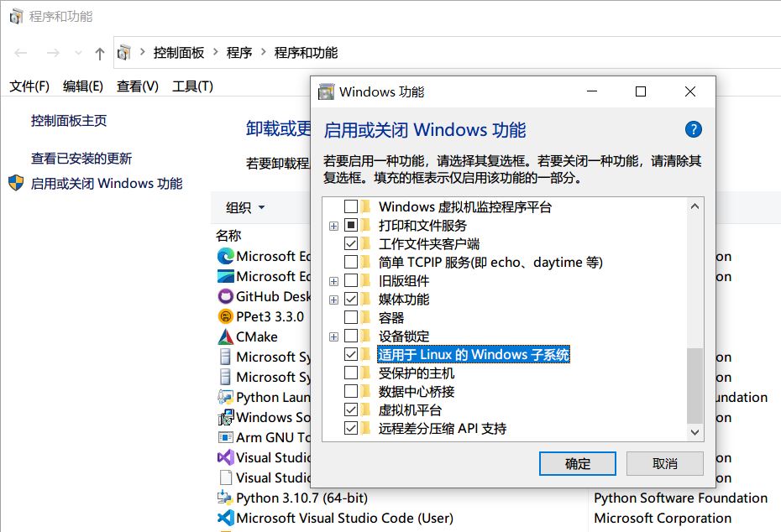Select the CMake program icon
The image size is (781, 532).
click(225, 336)
